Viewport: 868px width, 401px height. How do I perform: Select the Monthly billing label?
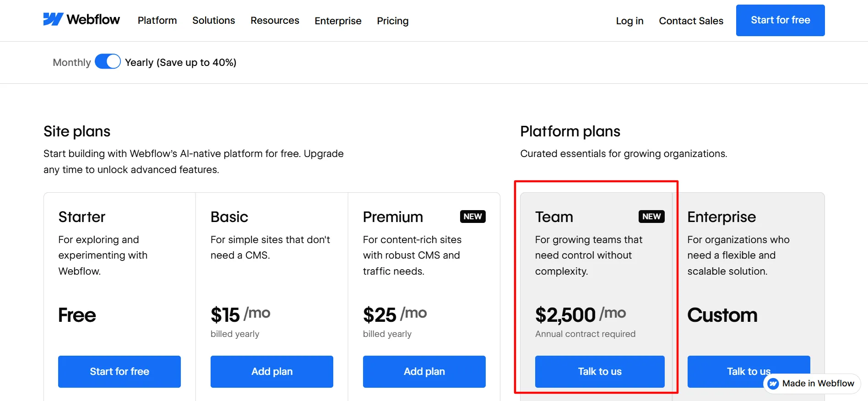point(72,62)
